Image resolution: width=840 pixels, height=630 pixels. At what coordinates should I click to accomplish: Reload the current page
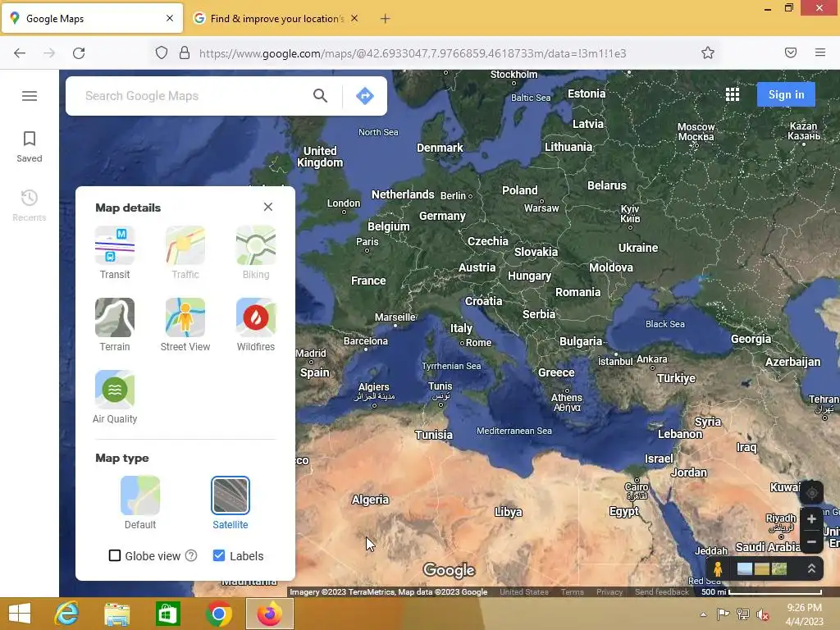click(79, 53)
